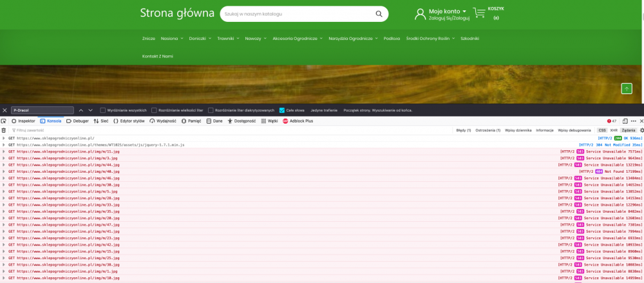Image resolution: width=644 pixels, height=283 pixels.
Task: Toggle the Wpisy dziennika filter
Action: coord(518,130)
